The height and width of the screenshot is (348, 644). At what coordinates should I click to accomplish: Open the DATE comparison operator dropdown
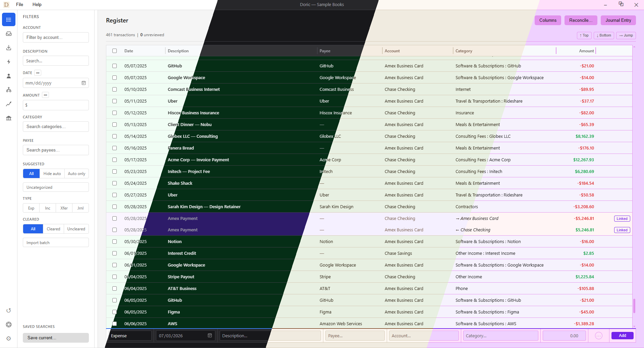click(38, 73)
